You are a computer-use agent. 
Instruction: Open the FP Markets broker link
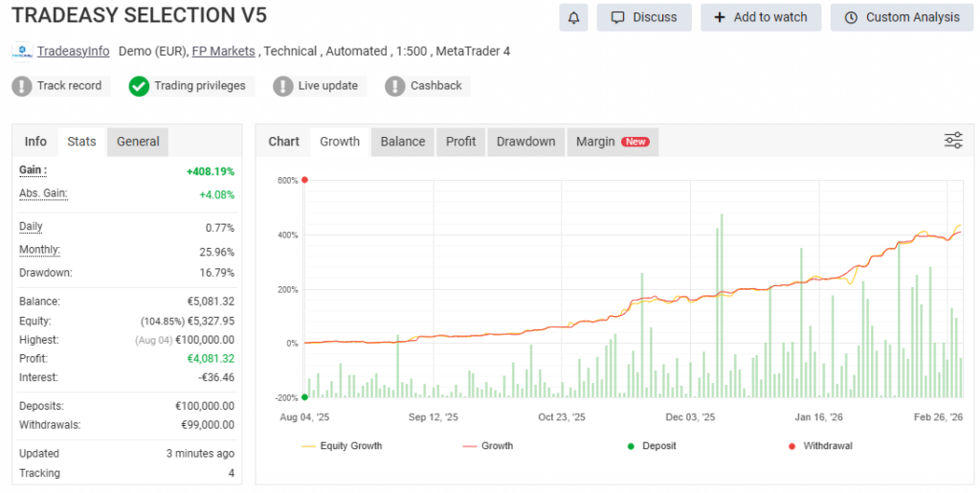coord(223,51)
